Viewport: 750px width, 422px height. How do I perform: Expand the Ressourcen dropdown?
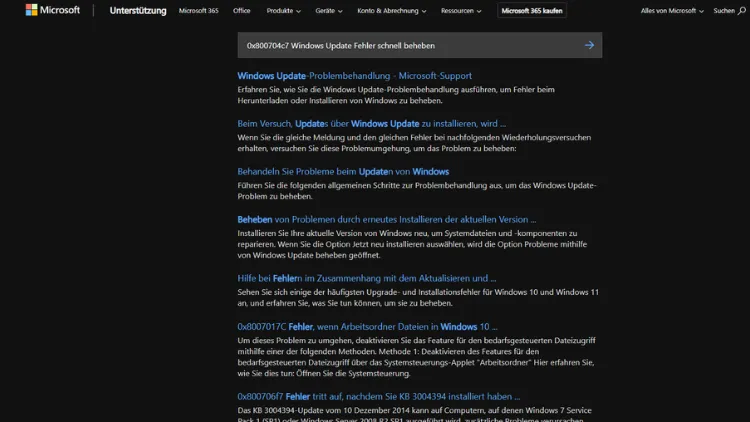tap(461, 11)
